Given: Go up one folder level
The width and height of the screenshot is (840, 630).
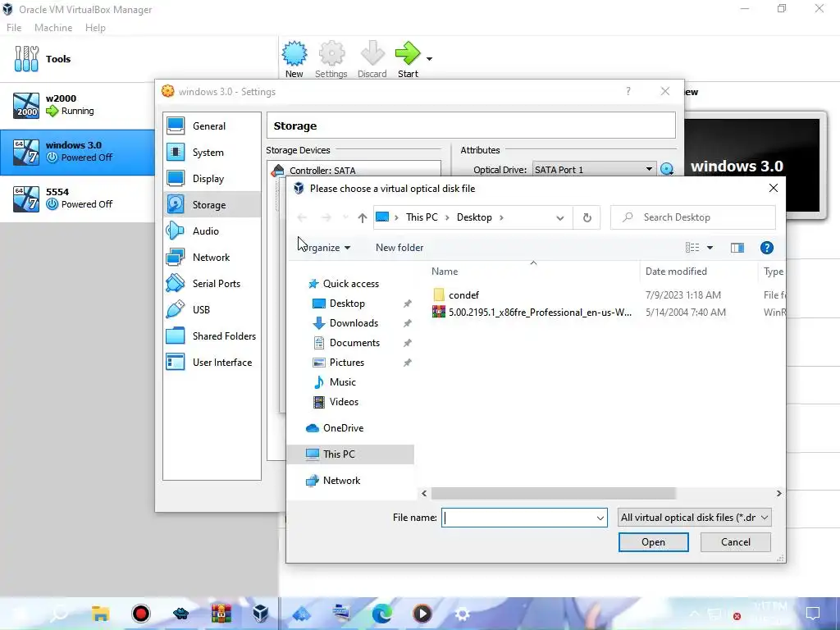Looking at the screenshot, I should coord(362,217).
